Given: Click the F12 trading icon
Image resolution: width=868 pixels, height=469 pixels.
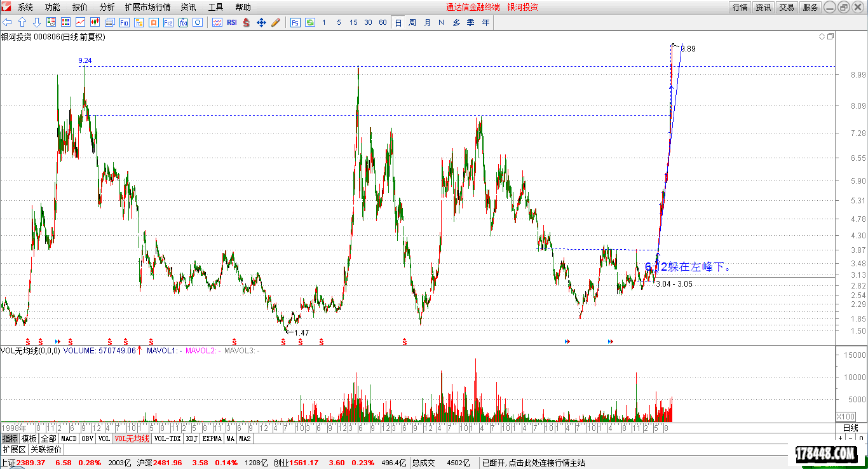Looking at the screenshot, I should click(x=168, y=22).
